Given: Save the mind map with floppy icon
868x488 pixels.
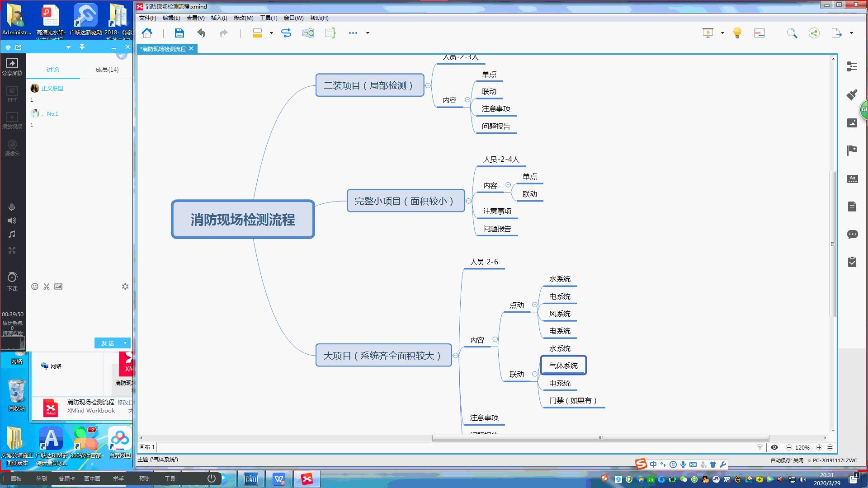Looking at the screenshot, I should coord(179,33).
